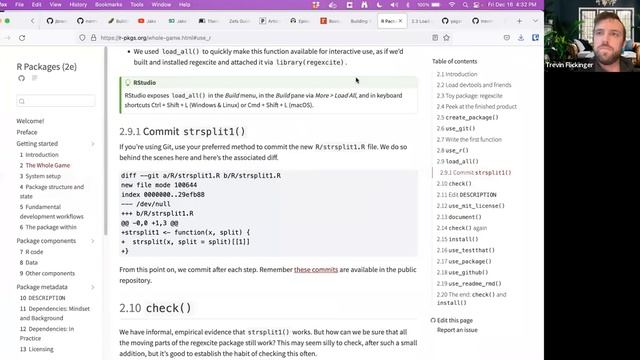Open 7 R code chapter in sidebar
The image size is (640, 360).
click(x=31, y=252)
